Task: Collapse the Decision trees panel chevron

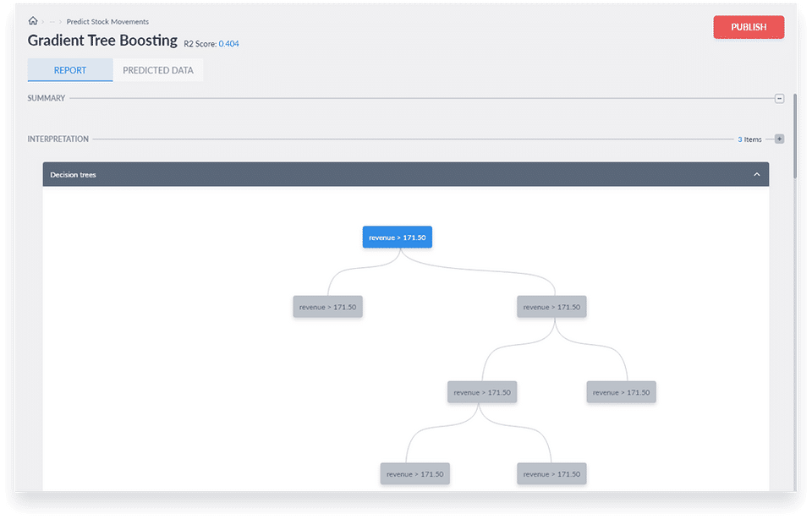Action: 756,174
